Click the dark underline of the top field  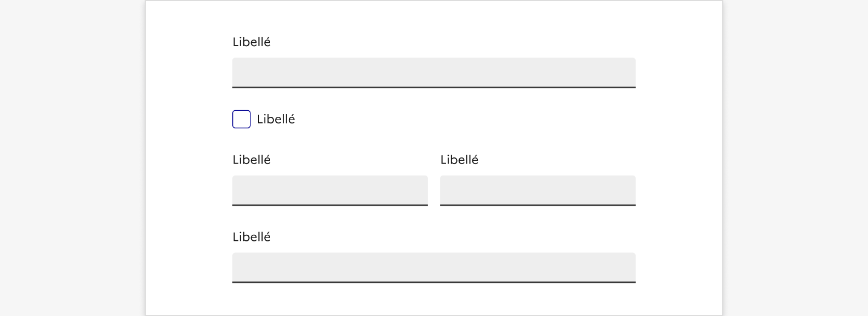pos(433,87)
